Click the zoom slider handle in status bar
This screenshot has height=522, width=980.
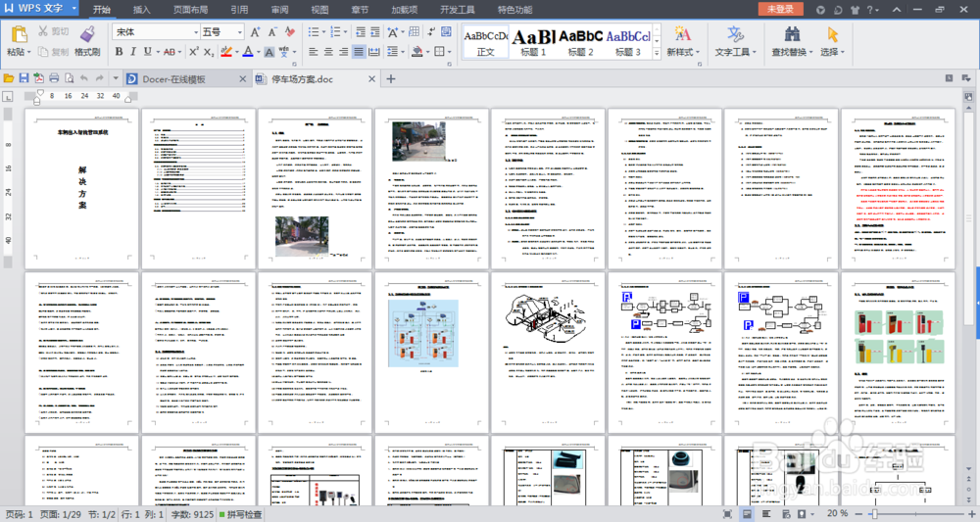point(875,514)
